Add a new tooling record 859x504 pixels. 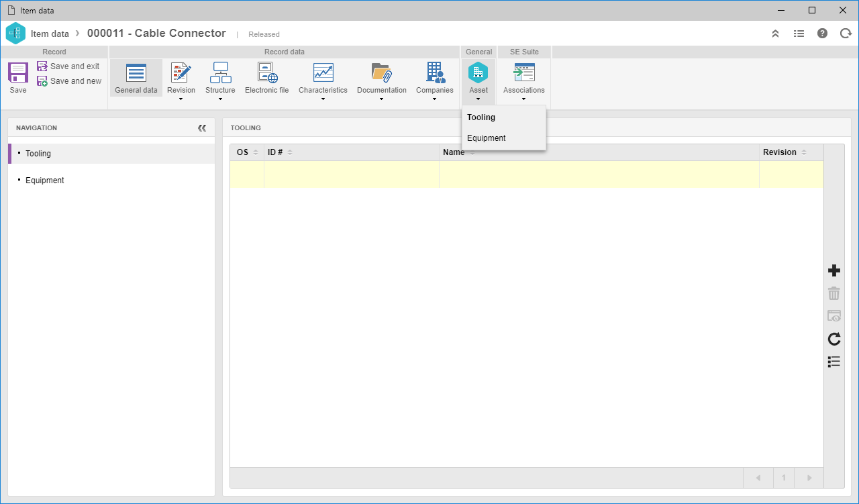[x=834, y=270]
